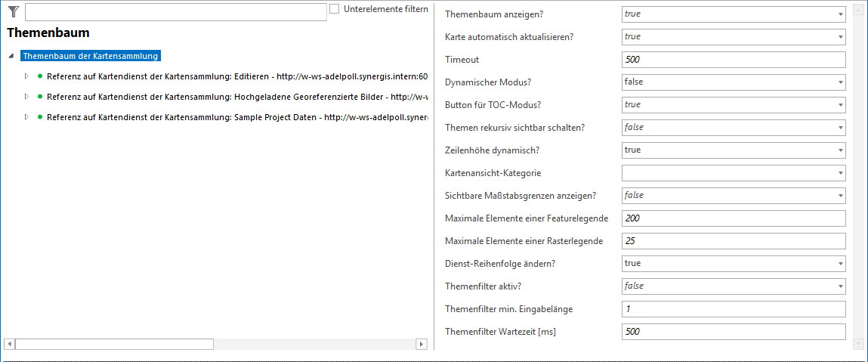Click the properties panel scroll down arrow
Image resolution: width=868 pixels, height=362 pixels.
point(857,344)
